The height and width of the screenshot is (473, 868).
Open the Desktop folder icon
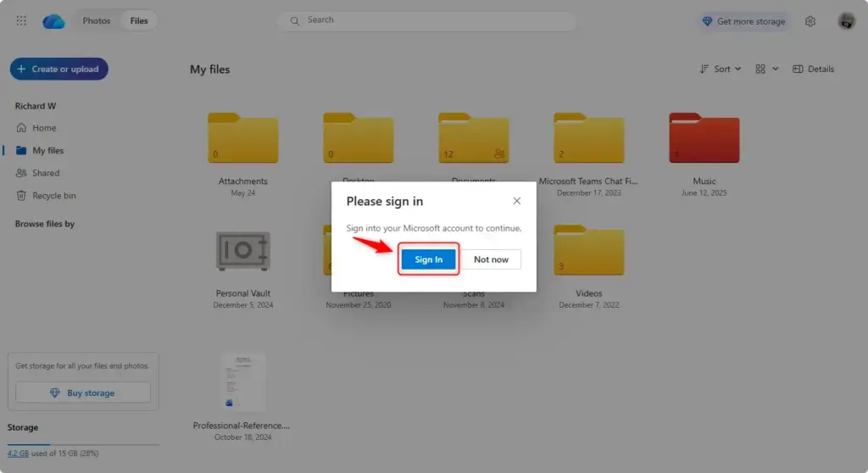(x=359, y=138)
